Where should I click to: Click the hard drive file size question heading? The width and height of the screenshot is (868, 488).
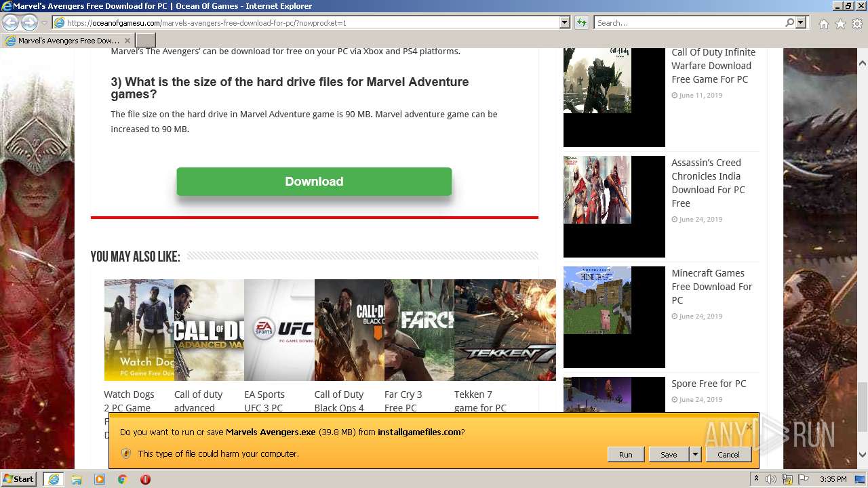290,88
